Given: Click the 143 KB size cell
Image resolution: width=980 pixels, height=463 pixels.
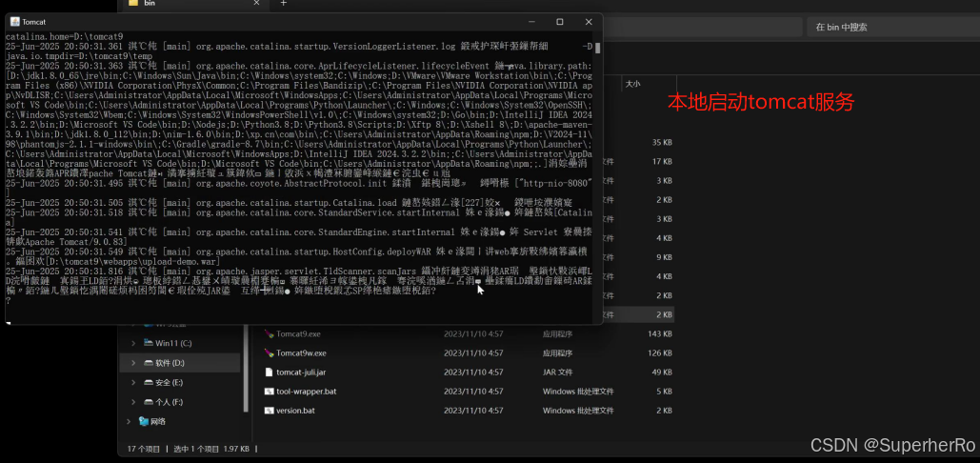Looking at the screenshot, I should [x=660, y=334].
